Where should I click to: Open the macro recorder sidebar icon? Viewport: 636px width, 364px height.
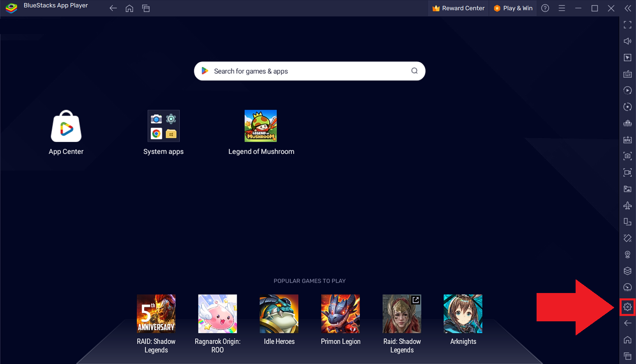627,90
